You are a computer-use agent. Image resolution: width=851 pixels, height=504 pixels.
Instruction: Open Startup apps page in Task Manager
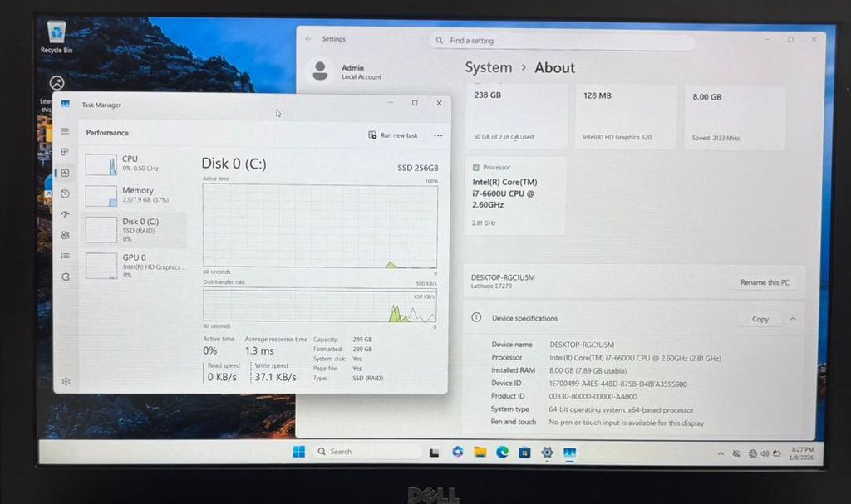pyautogui.click(x=65, y=214)
